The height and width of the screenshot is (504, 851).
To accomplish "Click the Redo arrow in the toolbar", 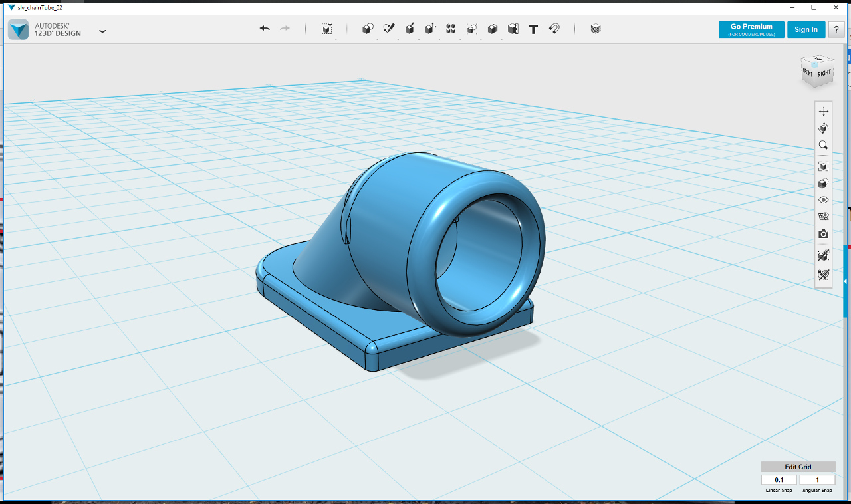I will [285, 29].
